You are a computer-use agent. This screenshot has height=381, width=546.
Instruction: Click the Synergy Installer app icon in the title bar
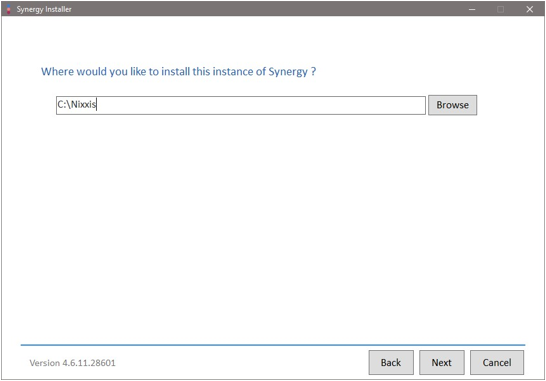(9, 9)
